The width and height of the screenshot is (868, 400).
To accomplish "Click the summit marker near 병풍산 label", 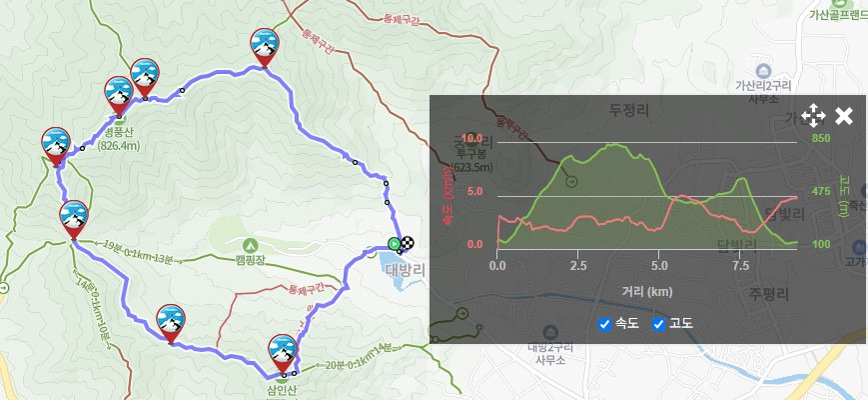I will [x=119, y=95].
